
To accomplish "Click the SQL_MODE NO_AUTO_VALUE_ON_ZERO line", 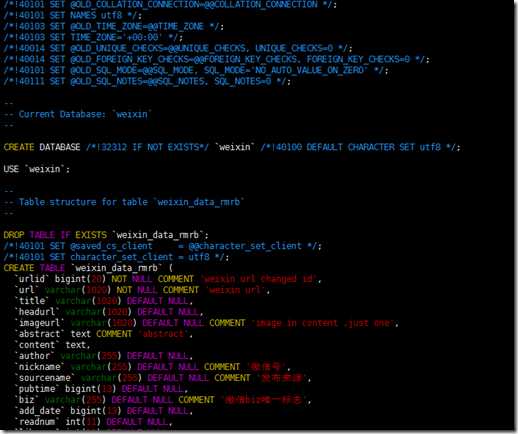I will [x=196, y=70].
